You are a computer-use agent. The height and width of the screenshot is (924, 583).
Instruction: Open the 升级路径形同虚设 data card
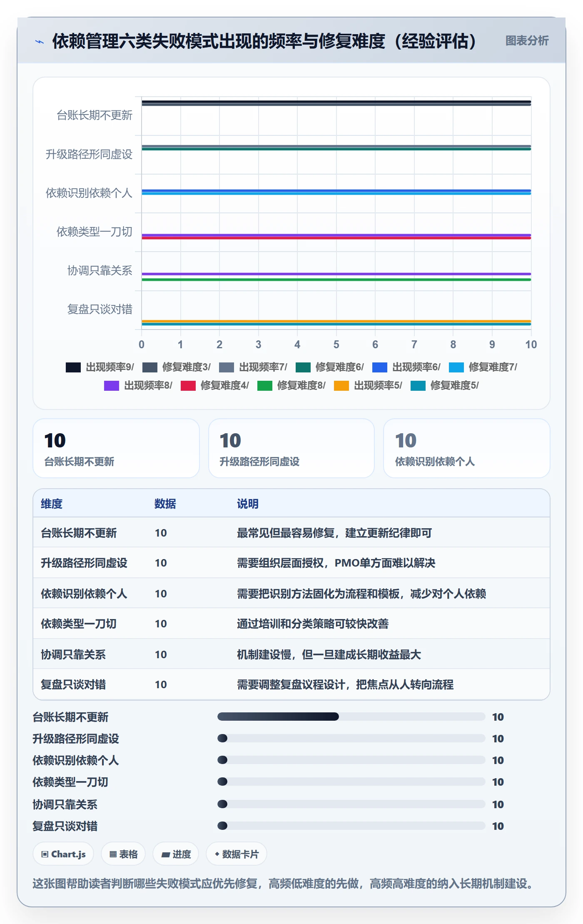[x=291, y=448]
